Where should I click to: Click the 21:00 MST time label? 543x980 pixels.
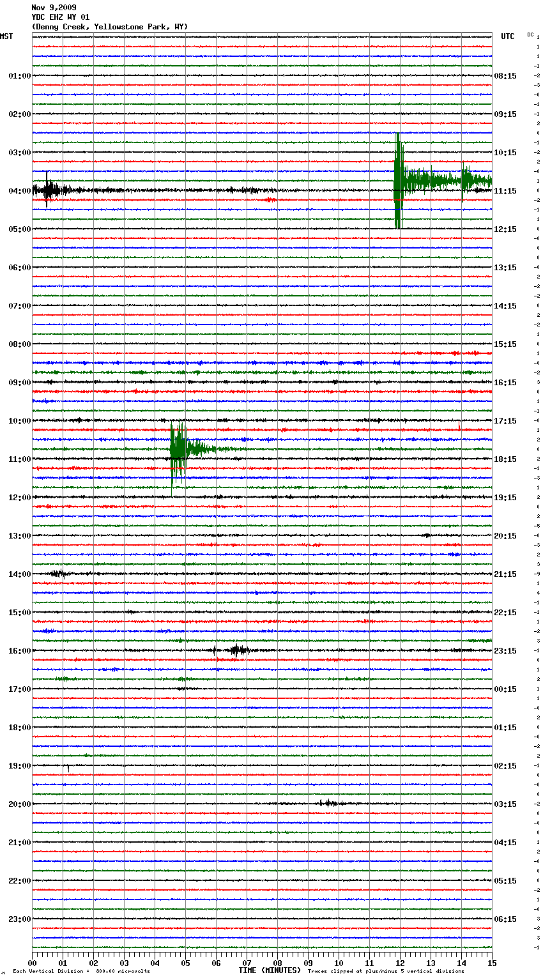point(20,843)
